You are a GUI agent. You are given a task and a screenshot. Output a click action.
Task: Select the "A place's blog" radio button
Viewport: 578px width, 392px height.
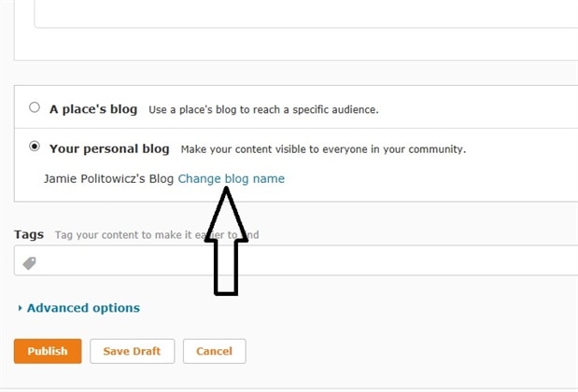[x=35, y=107]
